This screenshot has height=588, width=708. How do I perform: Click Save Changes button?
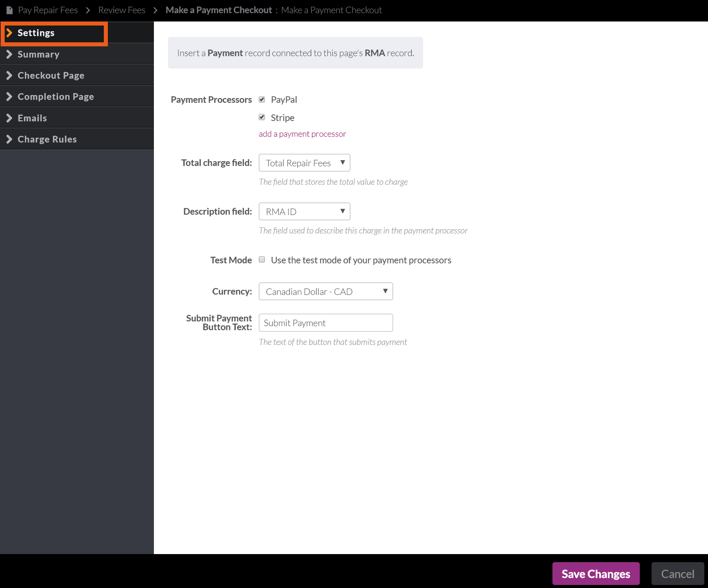tap(596, 574)
